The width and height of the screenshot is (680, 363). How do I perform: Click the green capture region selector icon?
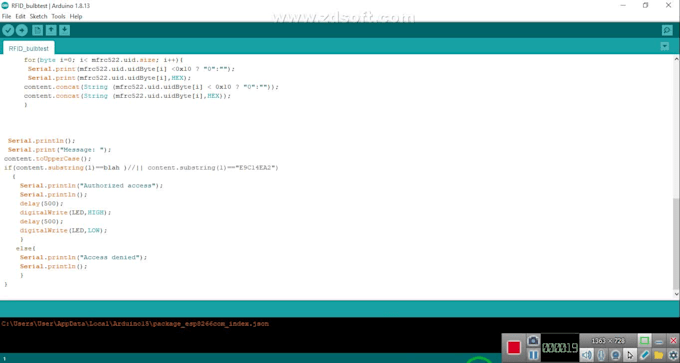(x=644, y=340)
